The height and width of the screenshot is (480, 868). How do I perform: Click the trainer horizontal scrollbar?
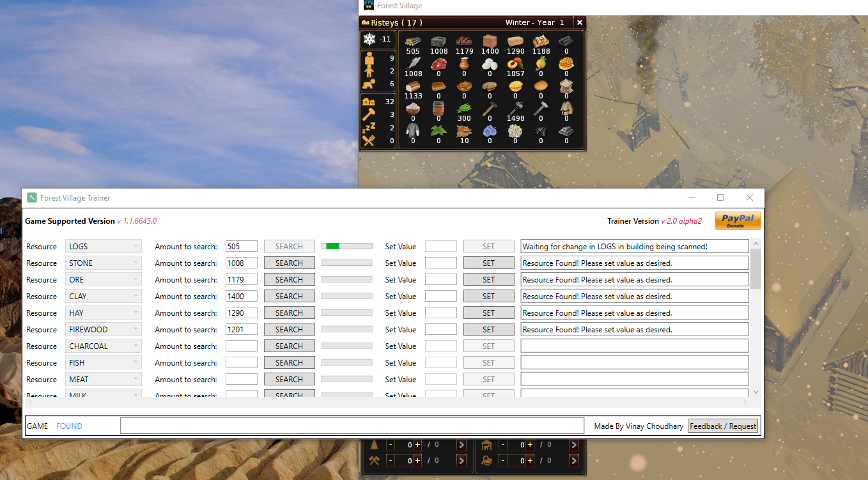(x=387, y=402)
